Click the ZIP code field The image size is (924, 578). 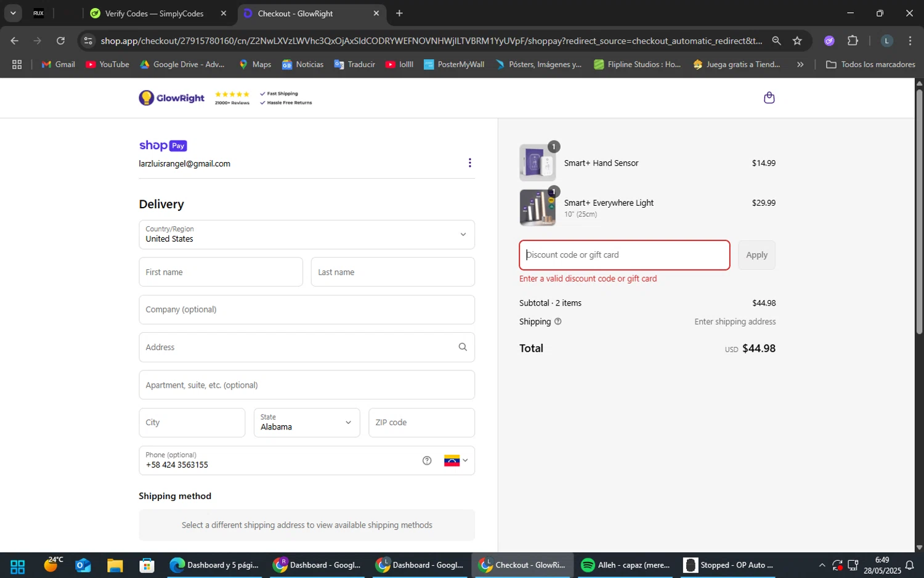tap(421, 423)
